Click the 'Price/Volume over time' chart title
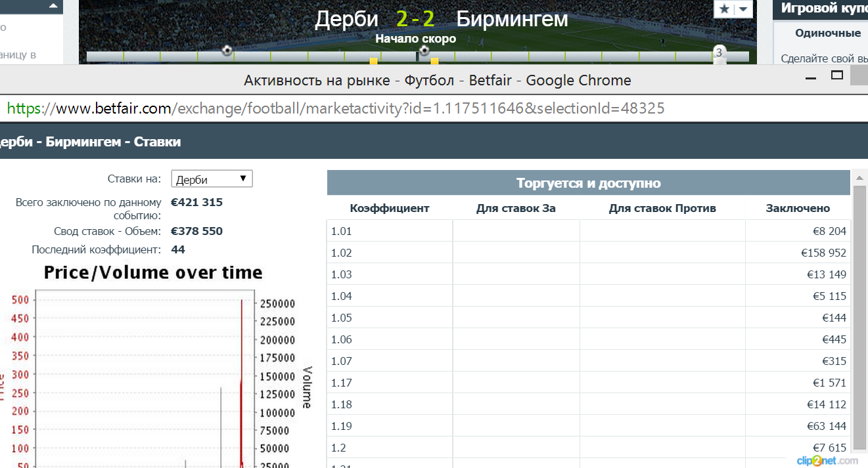The height and width of the screenshot is (468, 868). [x=153, y=272]
